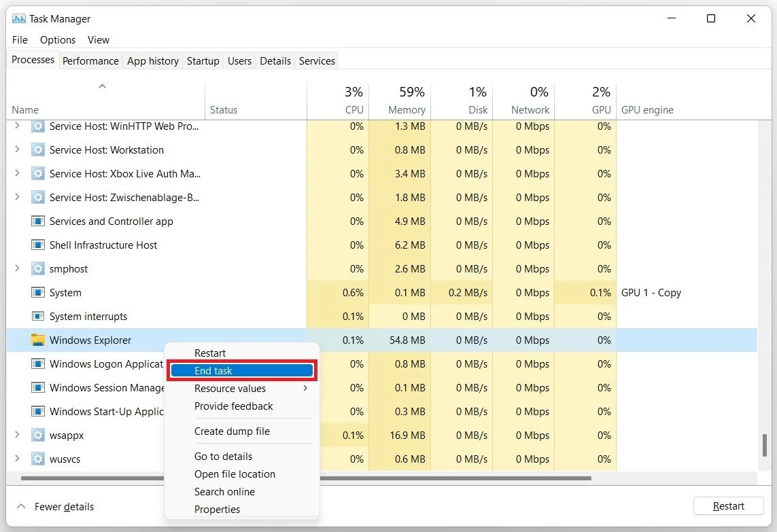The width and height of the screenshot is (777, 532).
Task: Click the Service Host: WinHTTP Web Pro gear icon
Action: [x=37, y=126]
